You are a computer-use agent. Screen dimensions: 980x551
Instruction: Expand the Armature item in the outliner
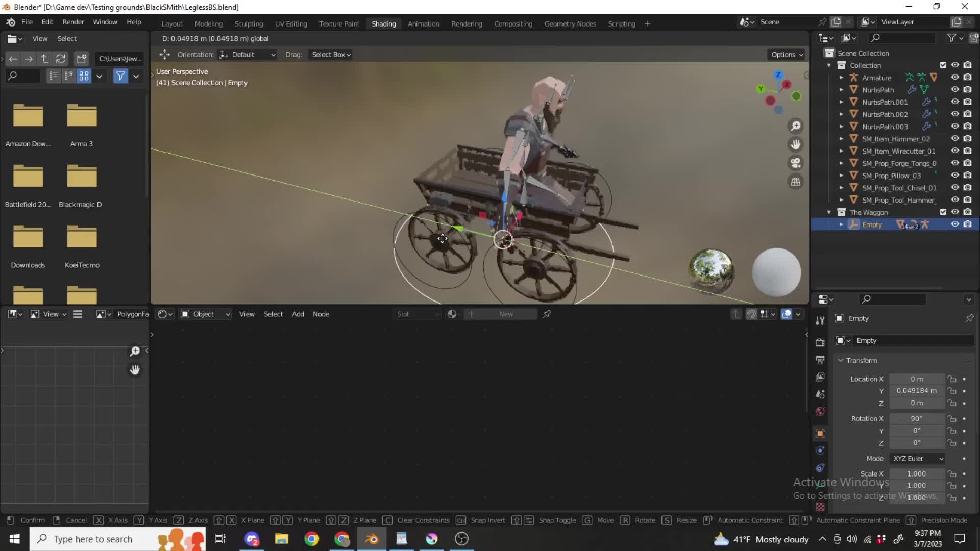click(x=842, y=77)
